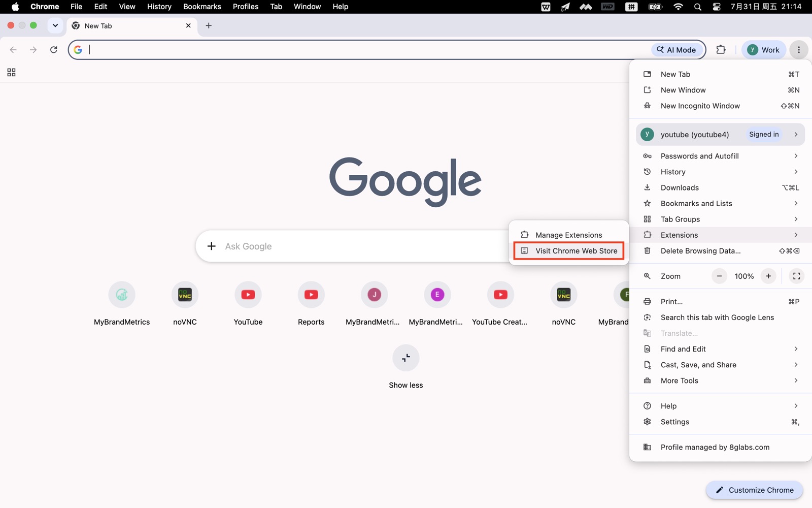
Task: Open Control Center in menu bar
Action: [x=717, y=7]
